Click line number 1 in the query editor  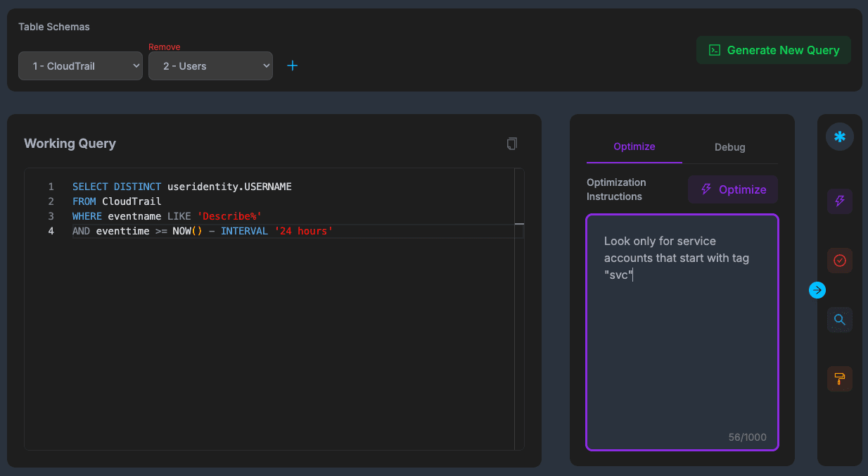pos(51,187)
